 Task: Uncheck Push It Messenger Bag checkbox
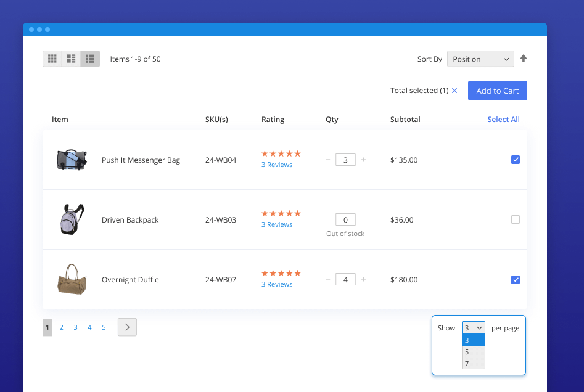pos(516,160)
